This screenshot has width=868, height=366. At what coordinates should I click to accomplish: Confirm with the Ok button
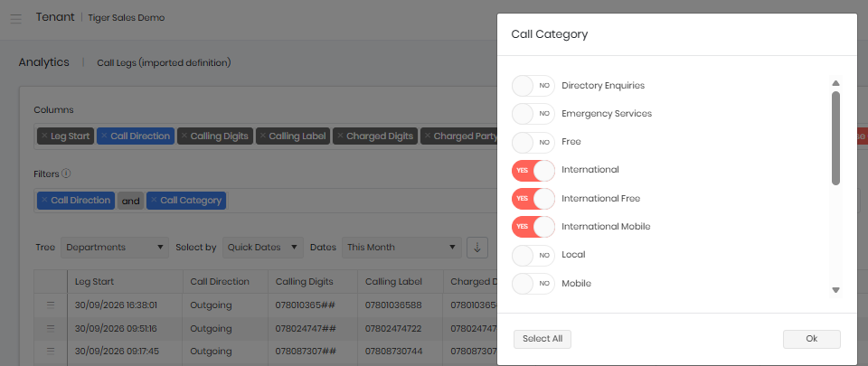812,339
